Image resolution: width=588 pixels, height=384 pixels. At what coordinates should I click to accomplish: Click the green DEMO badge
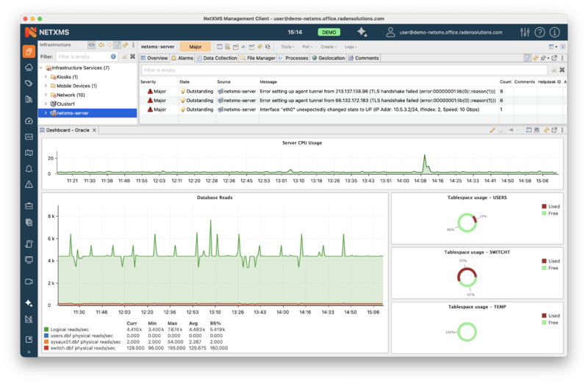click(329, 32)
